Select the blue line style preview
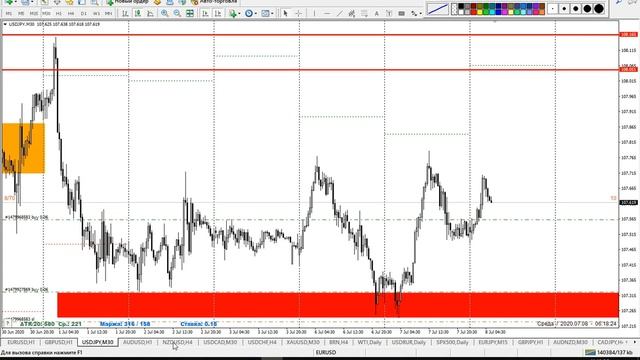Viewport: 640px width, 360px height. click(438, 9)
